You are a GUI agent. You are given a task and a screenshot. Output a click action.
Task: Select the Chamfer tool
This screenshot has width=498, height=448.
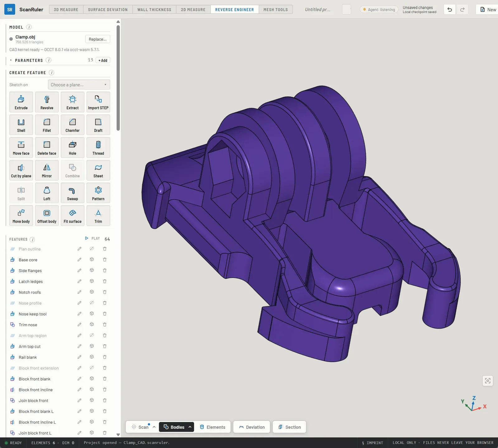pyautogui.click(x=73, y=125)
